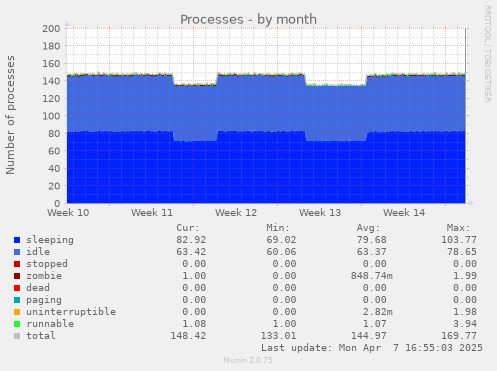Image resolution: width=497 pixels, height=371 pixels.
Task: Click sleeping current value 82.92
Action: pyautogui.click(x=191, y=240)
